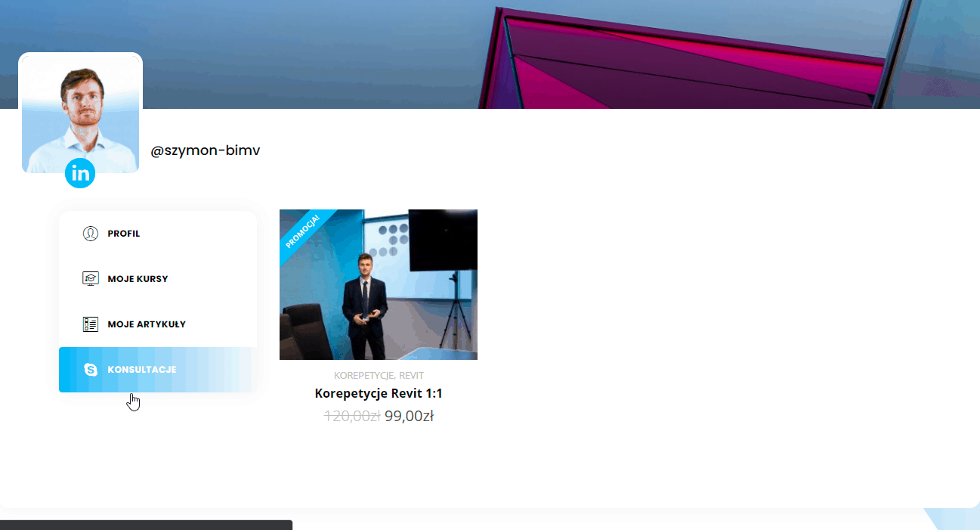The width and height of the screenshot is (980, 530).
Task: Click the @szymon-bimv username
Action: pos(206,150)
